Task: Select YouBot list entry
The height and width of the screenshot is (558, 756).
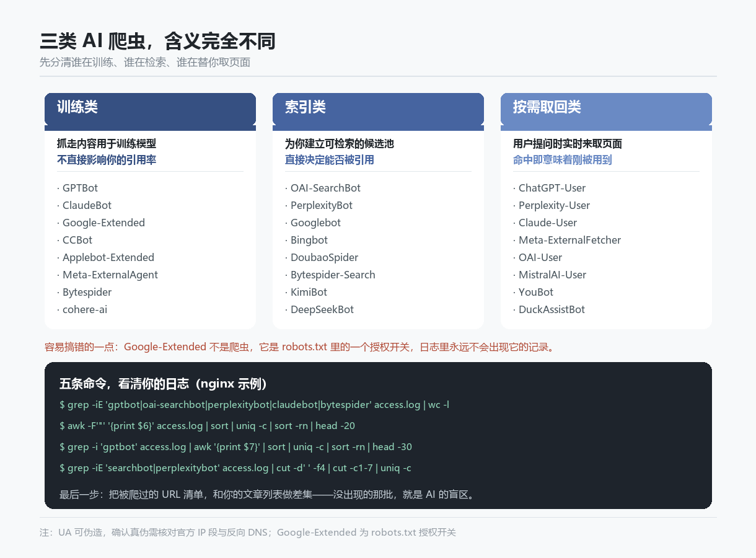Action: [534, 292]
